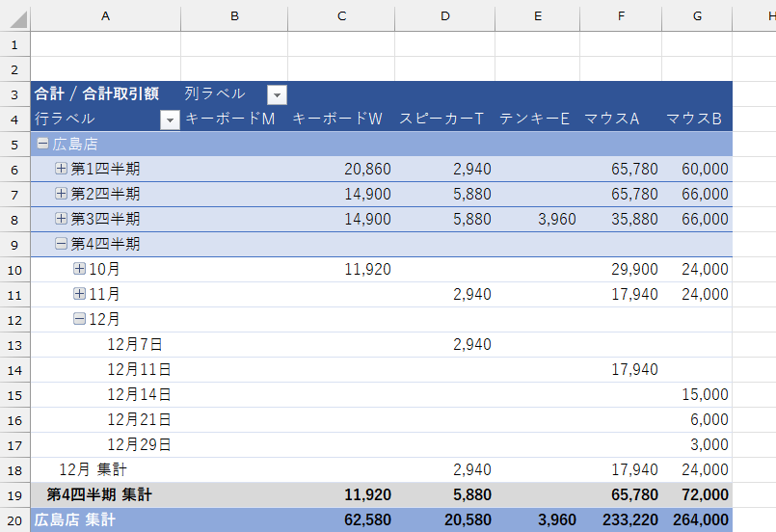This screenshot has width=776, height=532.
Task: Click the select-all corner button
Action: [14, 15]
